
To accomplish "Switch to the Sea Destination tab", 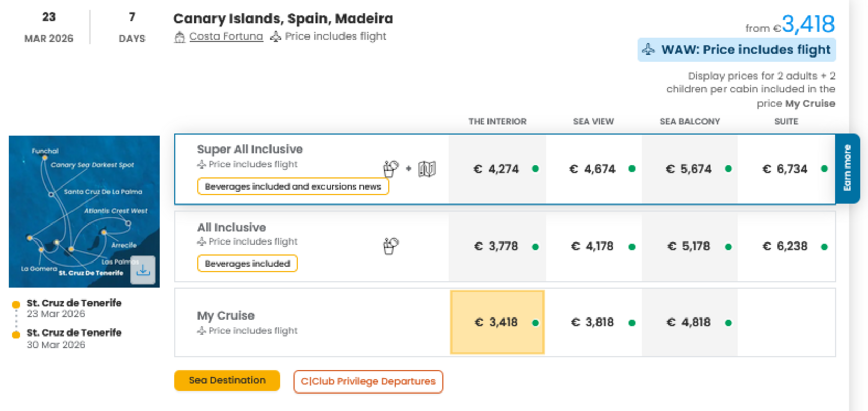I will (227, 381).
